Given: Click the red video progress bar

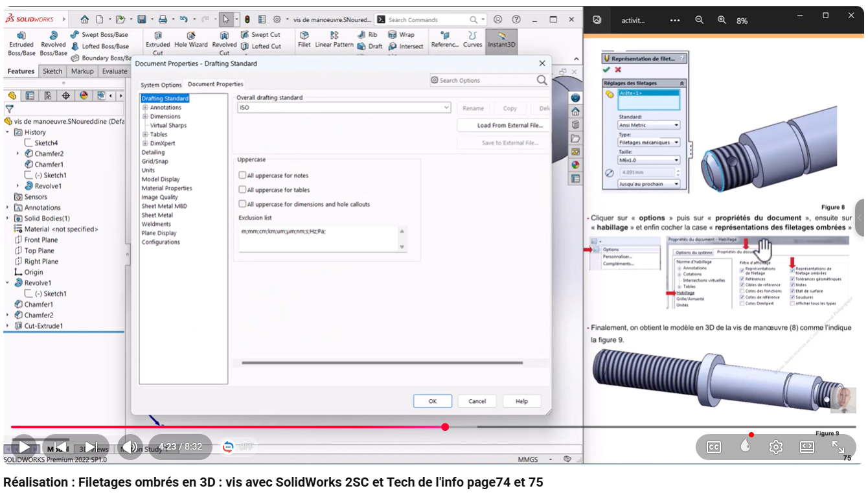Looking at the screenshot, I should (228, 427).
